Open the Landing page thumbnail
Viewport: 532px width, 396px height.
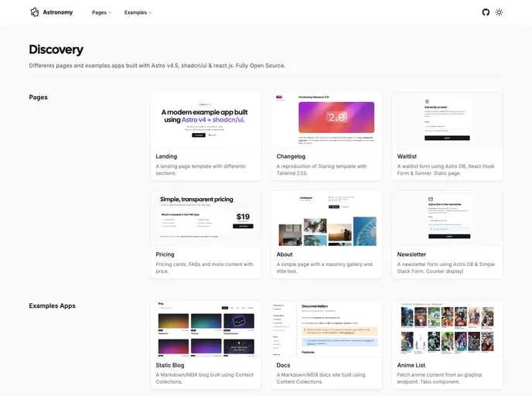coord(206,120)
